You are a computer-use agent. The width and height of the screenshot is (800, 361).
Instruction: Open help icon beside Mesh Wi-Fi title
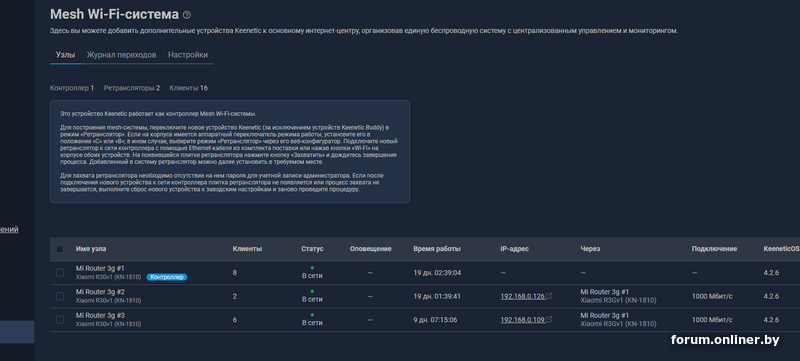pos(187,15)
